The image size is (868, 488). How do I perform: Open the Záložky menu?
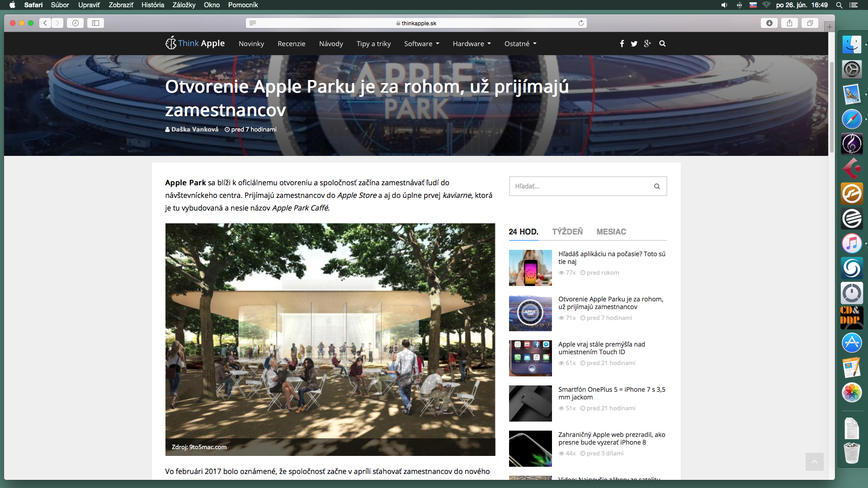184,5
